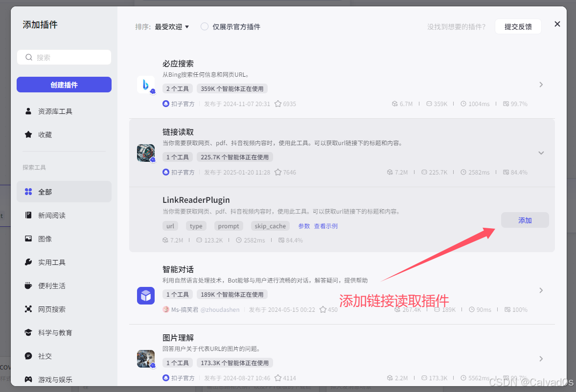Click the 必应搜索 Bing logo icon
Image resolution: width=576 pixels, height=392 pixels.
coord(146,85)
